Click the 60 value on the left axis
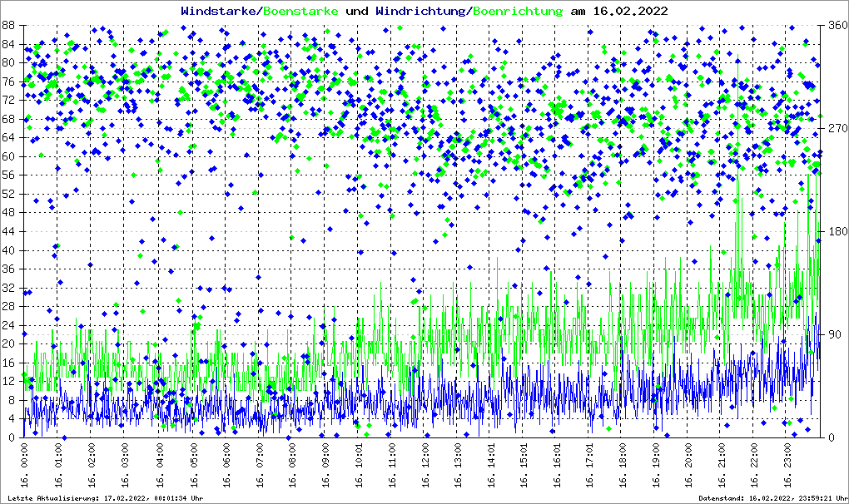 9,157
